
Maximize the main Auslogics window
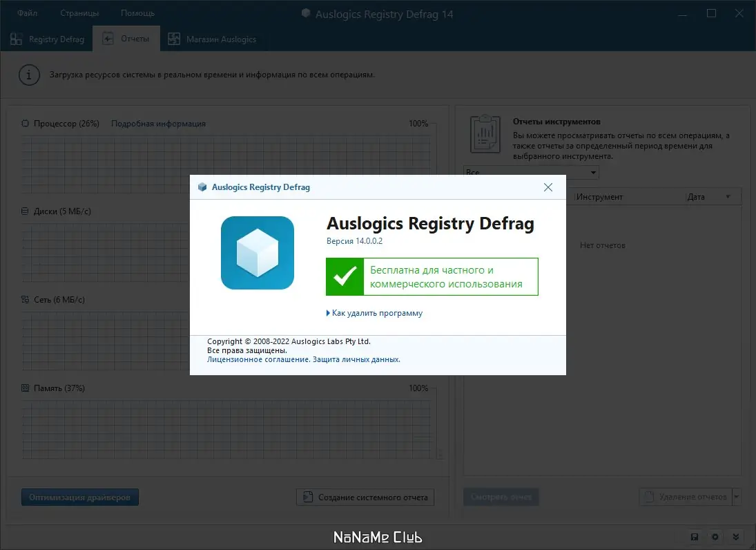click(711, 14)
